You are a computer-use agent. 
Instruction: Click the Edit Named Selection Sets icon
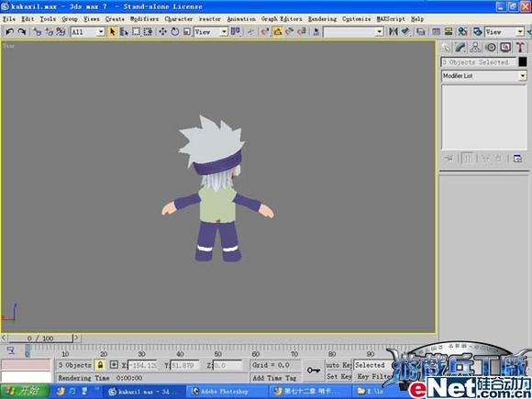point(316,31)
